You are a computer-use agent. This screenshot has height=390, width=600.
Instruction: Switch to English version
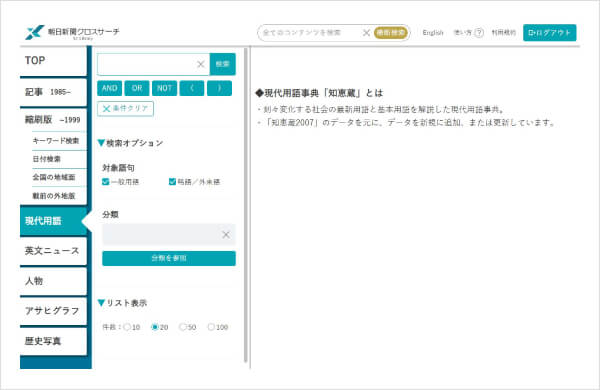tap(433, 33)
